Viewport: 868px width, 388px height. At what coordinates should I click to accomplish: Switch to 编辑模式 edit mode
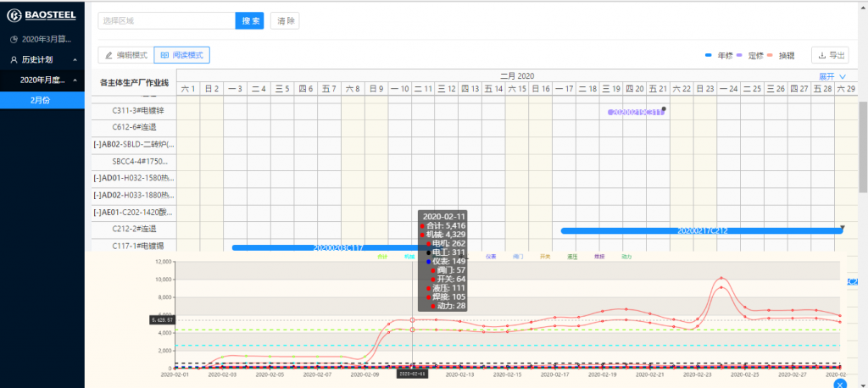pos(125,55)
